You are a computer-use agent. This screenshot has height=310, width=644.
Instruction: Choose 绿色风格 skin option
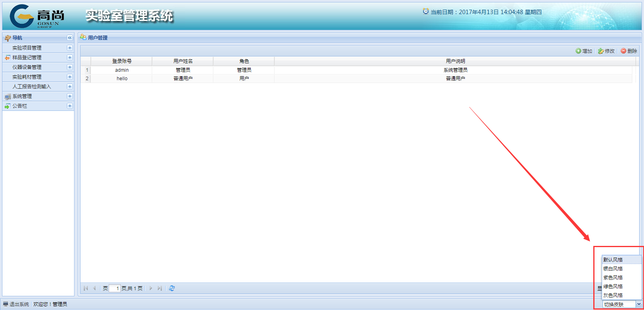(613, 287)
